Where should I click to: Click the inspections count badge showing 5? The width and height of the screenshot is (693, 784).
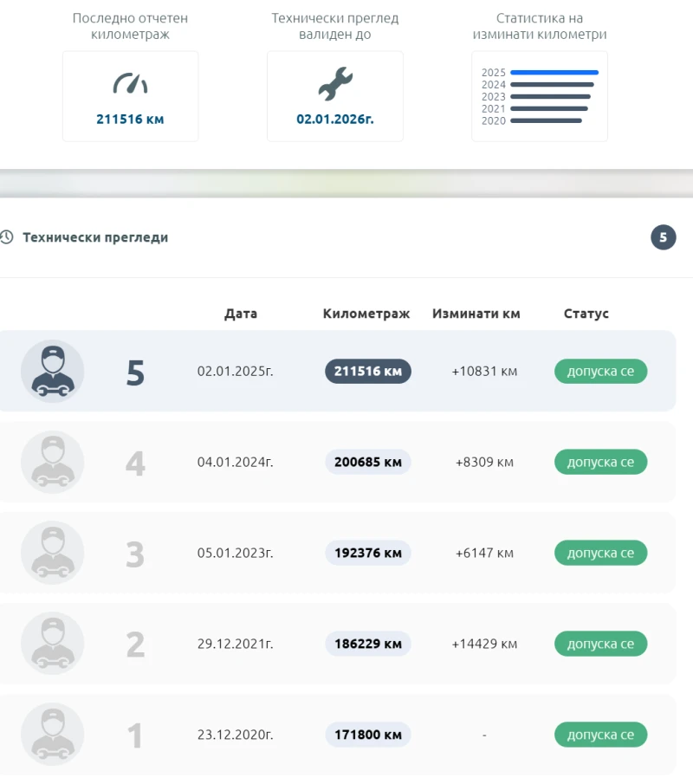coord(663,237)
